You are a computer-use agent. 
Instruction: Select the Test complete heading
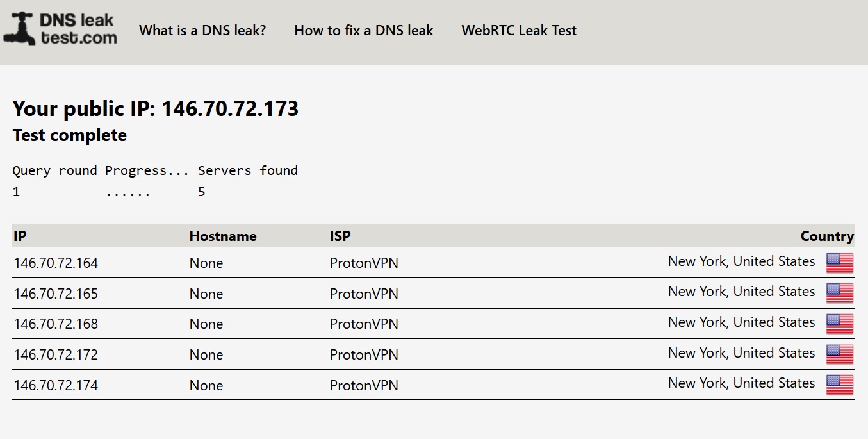(69, 135)
